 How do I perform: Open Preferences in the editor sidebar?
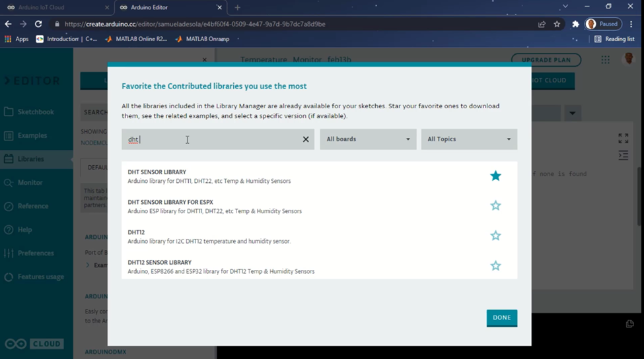[x=36, y=253]
